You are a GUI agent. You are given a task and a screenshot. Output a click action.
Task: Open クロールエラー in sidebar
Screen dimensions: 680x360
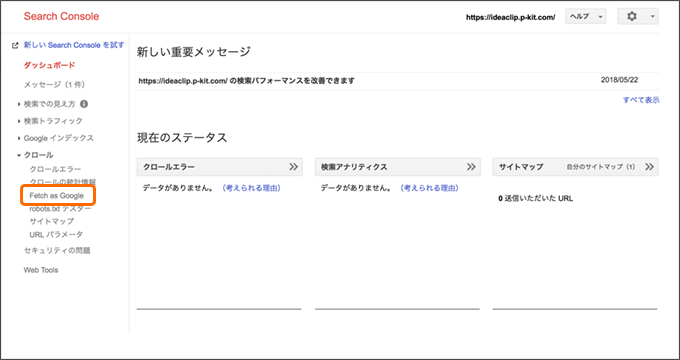tap(55, 169)
